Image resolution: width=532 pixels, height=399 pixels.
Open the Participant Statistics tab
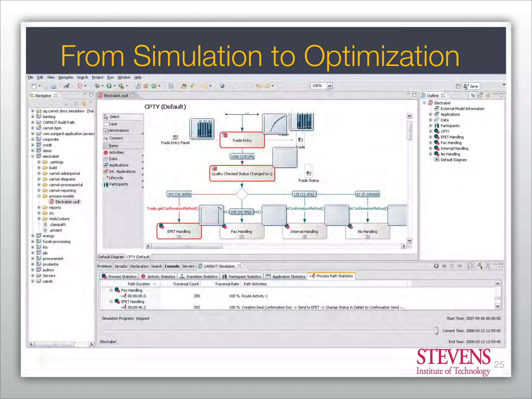pos(242,276)
